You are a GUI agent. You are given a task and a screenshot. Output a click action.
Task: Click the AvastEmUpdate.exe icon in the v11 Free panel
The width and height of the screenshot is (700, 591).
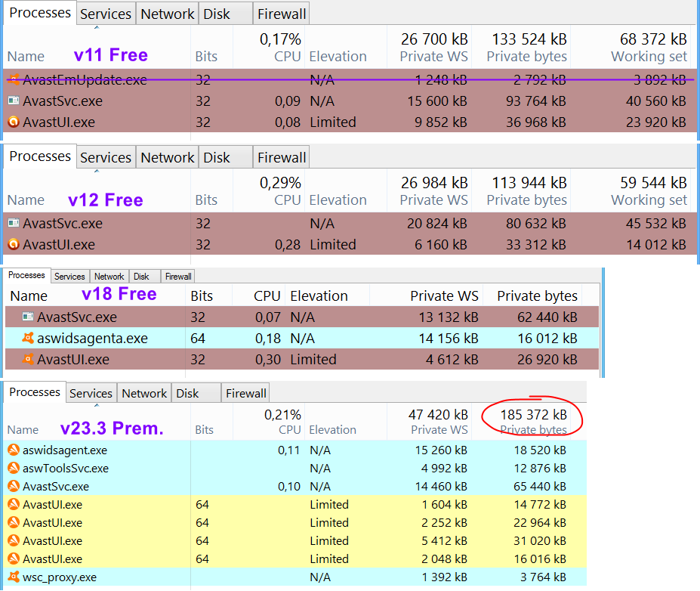[x=14, y=79]
